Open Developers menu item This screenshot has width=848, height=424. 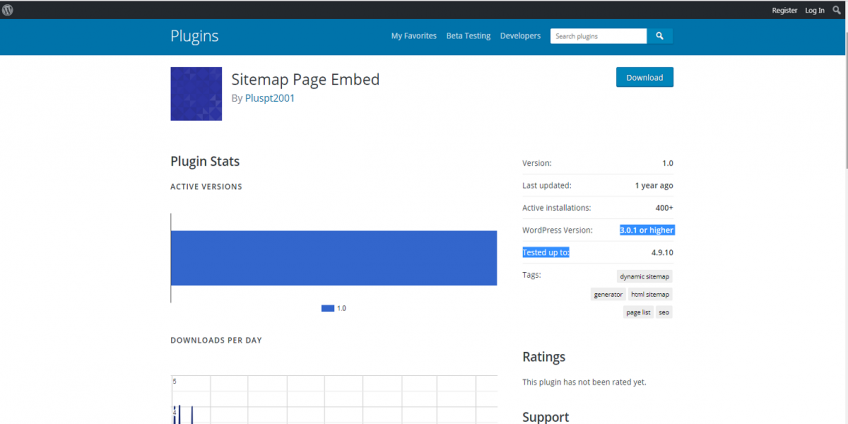coord(520,36)
